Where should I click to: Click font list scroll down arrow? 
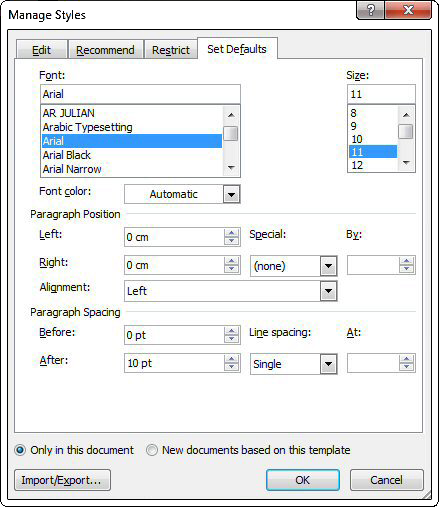tap(231, 168)
